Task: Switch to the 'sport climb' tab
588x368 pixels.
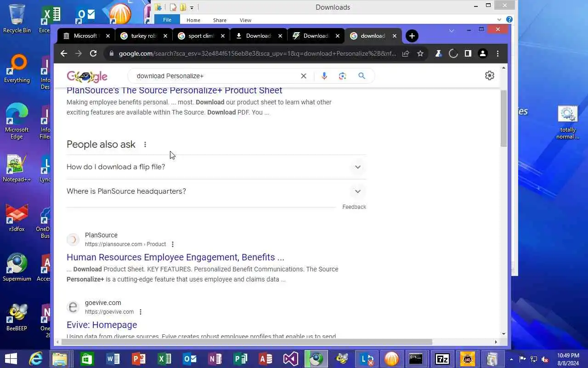Action: 200,36
